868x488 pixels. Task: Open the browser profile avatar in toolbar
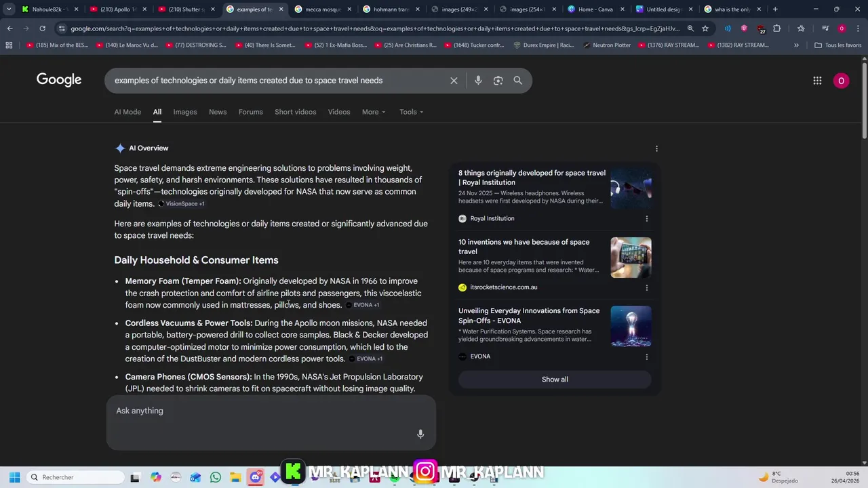(x=842, y=28)
